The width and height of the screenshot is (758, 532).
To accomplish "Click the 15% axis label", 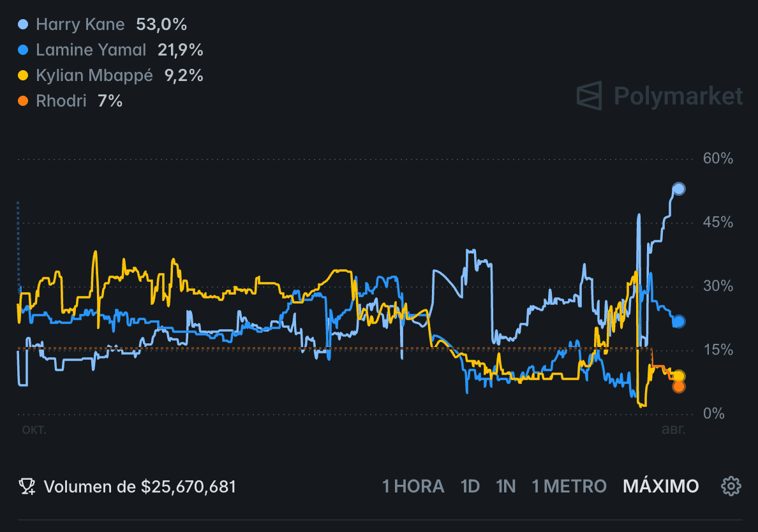I will (718, 350).
